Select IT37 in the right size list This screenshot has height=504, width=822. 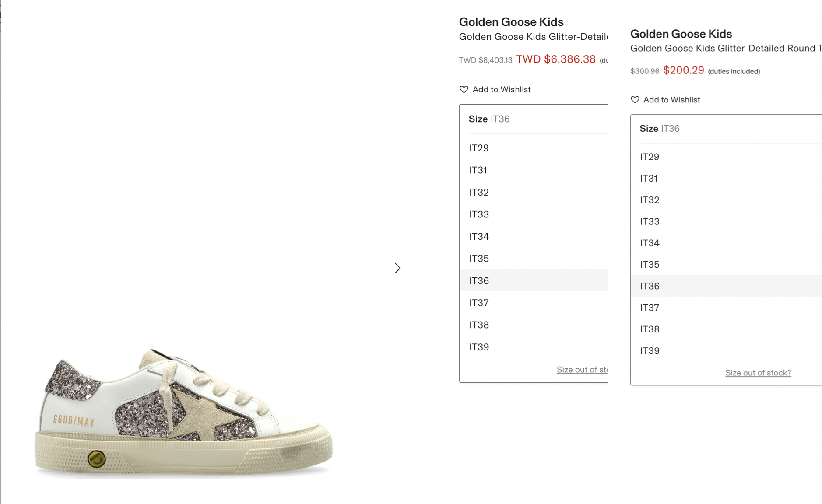(650, 308)
